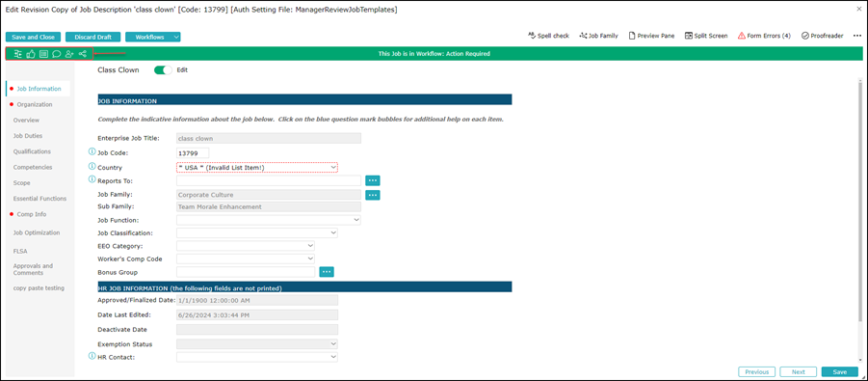Go to the Scope section

(x=22, y=182)
